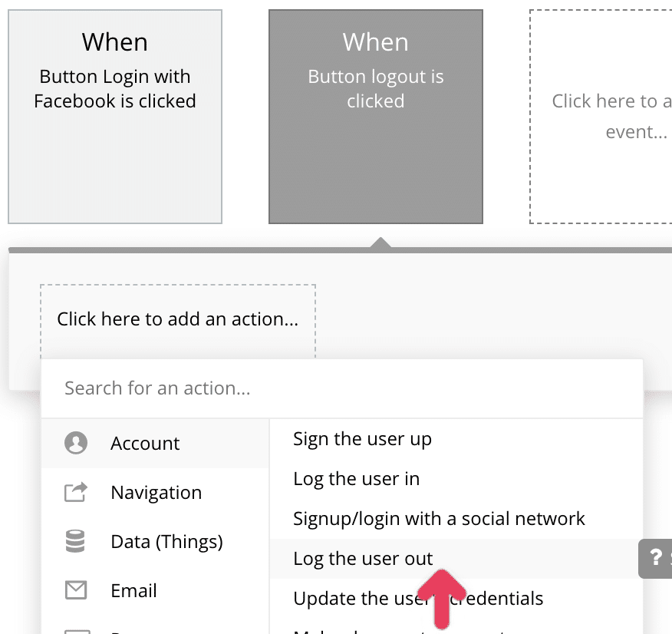The width and height of the screenshot is (672, 634).
Task: Switch to the Data (Things) category
Action: 166,541
